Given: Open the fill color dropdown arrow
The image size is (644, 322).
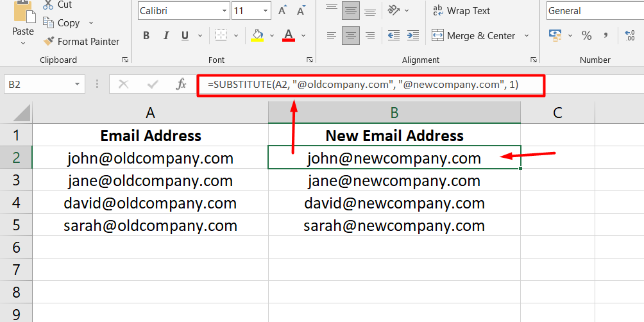Looking at the screenshot, I should pyautogui.click(x=272, y=36).
